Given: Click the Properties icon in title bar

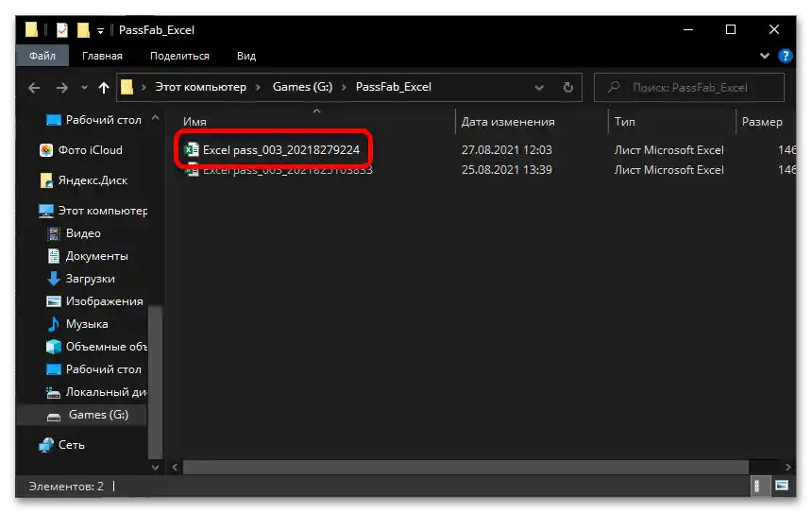Looking at the screenshot, I should click(62, 30).
